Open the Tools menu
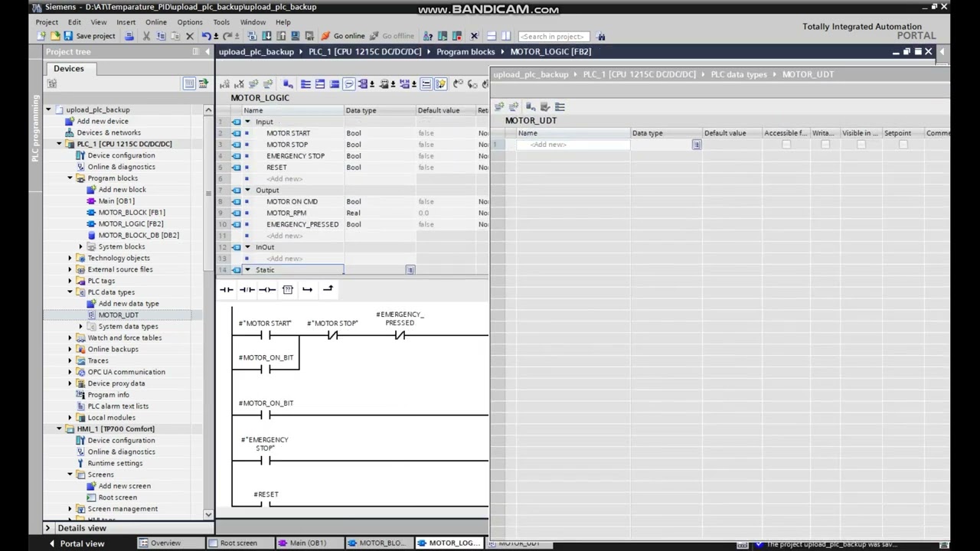 tap(221, 22)
